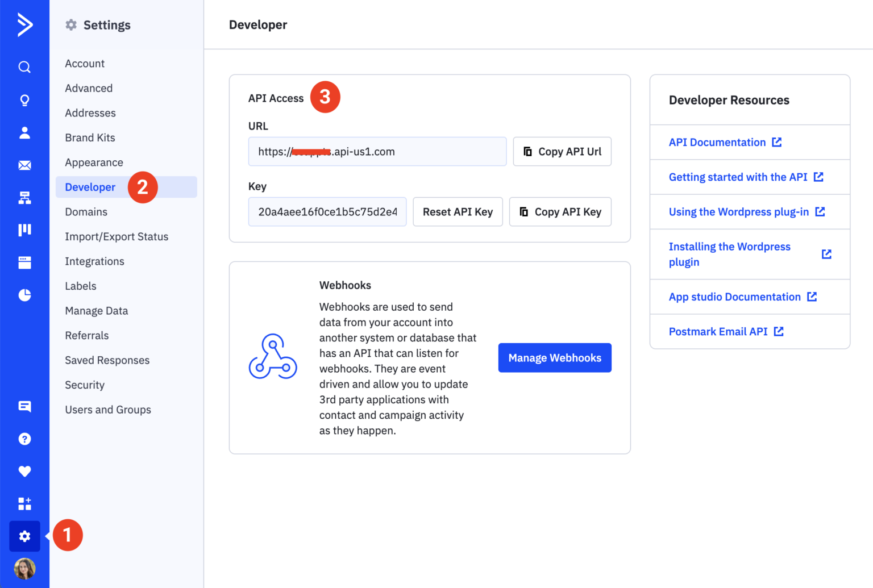
Task: Click the Automations flowchart icon
Action: tap(24, 198)
